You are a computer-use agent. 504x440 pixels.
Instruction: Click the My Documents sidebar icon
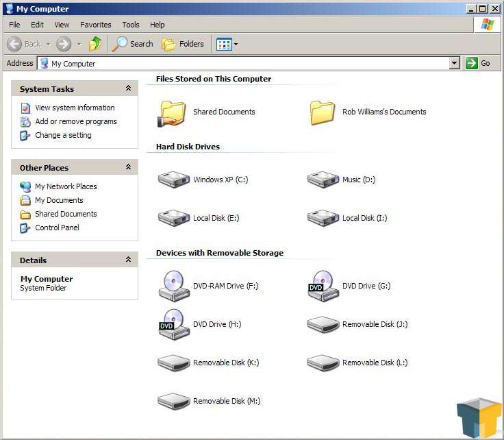25,200
